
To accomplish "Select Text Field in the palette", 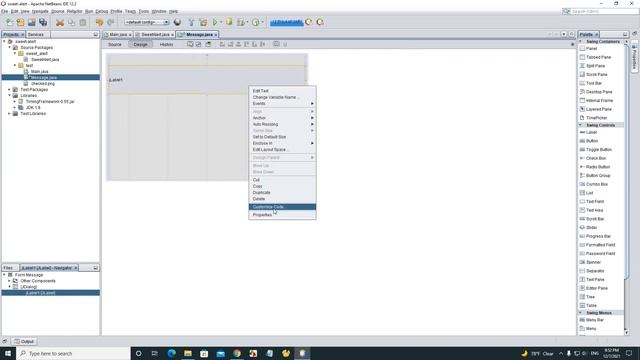I will pos(595,202).
